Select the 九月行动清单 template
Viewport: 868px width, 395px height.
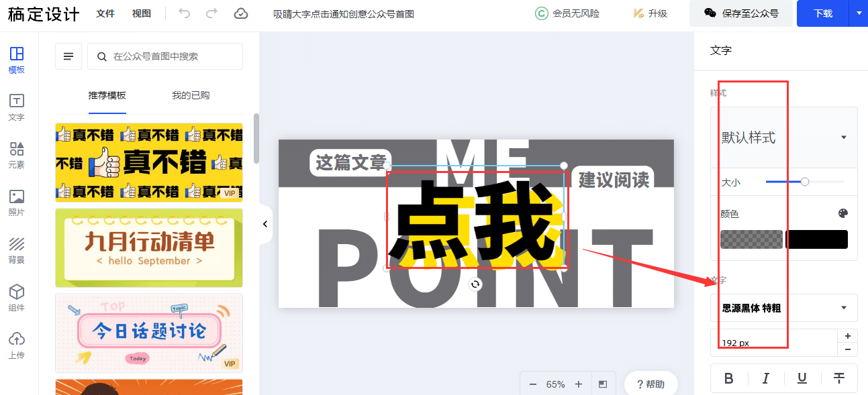click(149, 247)
